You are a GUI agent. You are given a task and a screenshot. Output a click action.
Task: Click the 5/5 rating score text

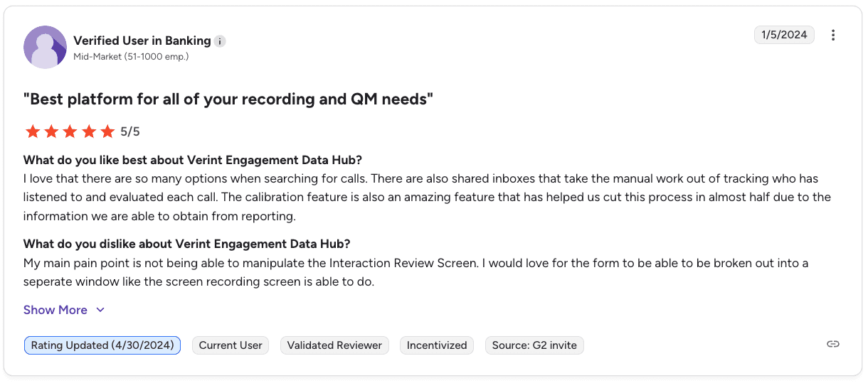(130, 131)
